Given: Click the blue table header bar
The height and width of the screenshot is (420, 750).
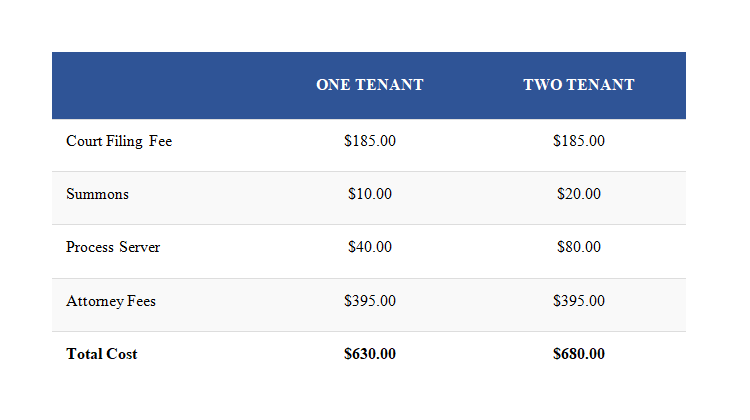Looking at the screenshot, I should [x=369, y=85].
